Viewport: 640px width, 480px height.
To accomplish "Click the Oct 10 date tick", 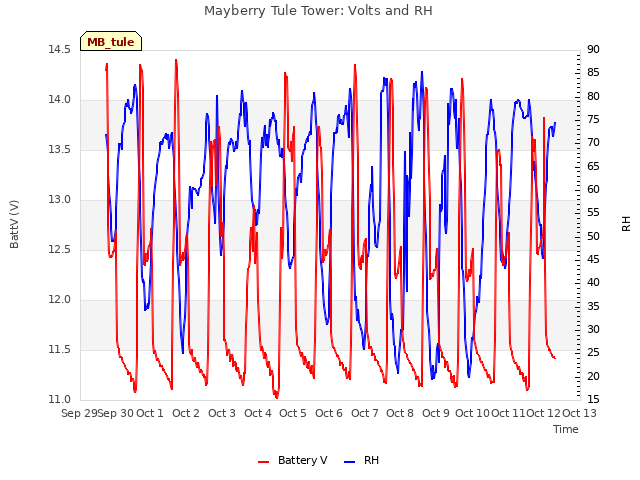I will (472, 413).
